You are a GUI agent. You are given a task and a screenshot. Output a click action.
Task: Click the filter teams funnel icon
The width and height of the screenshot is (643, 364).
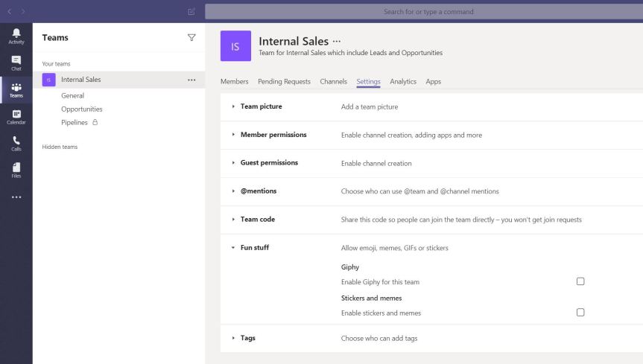[191, 37]
